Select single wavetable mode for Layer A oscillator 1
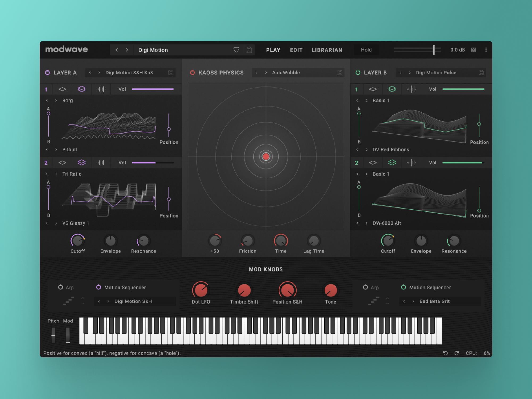This screenshot has height=399, width=532. [62, 89]
